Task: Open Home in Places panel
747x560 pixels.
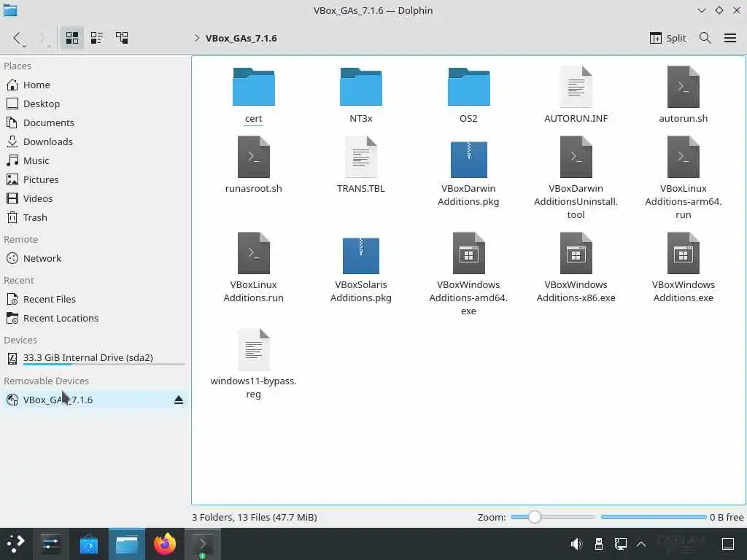Action: [96, 85]
